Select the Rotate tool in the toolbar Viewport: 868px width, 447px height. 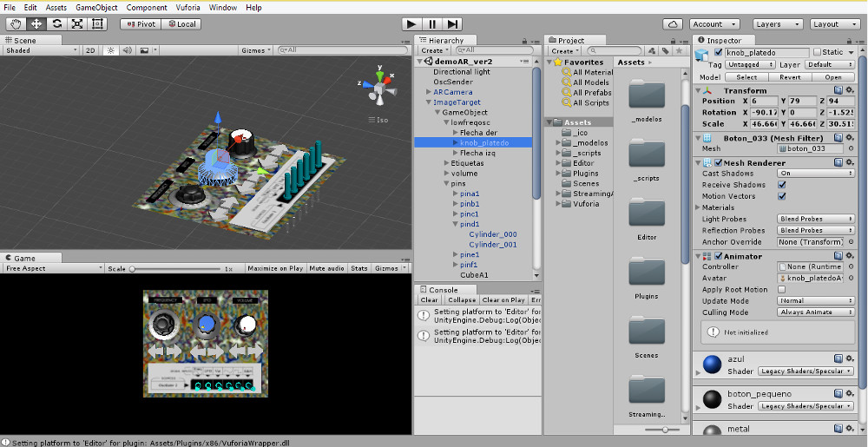coord(56,24)
